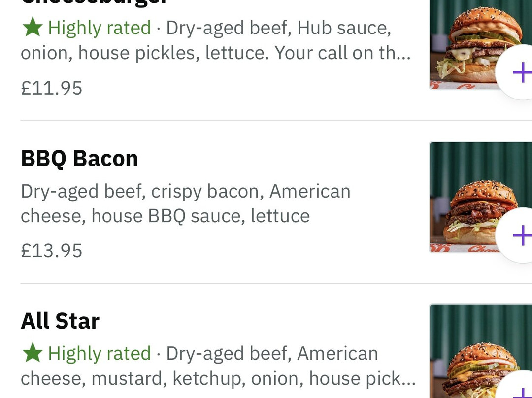Add the Cheeseburger to basket with plus button

tap(520, 73)
